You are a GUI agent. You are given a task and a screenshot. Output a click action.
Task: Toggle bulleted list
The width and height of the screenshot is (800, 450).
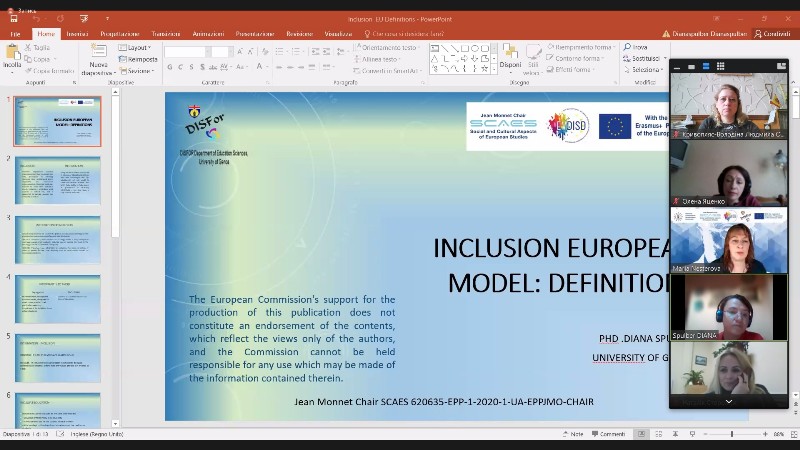pyautogui.click(x=281, y=52)
